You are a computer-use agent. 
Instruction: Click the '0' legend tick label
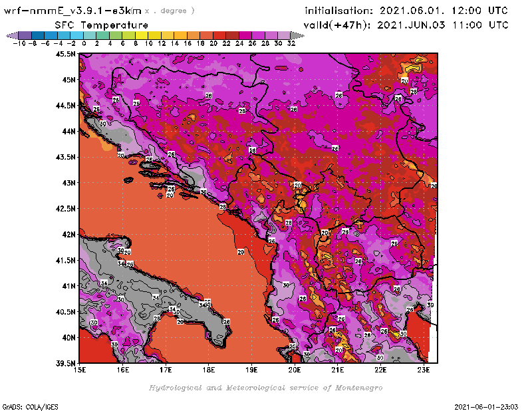[84, 43]
